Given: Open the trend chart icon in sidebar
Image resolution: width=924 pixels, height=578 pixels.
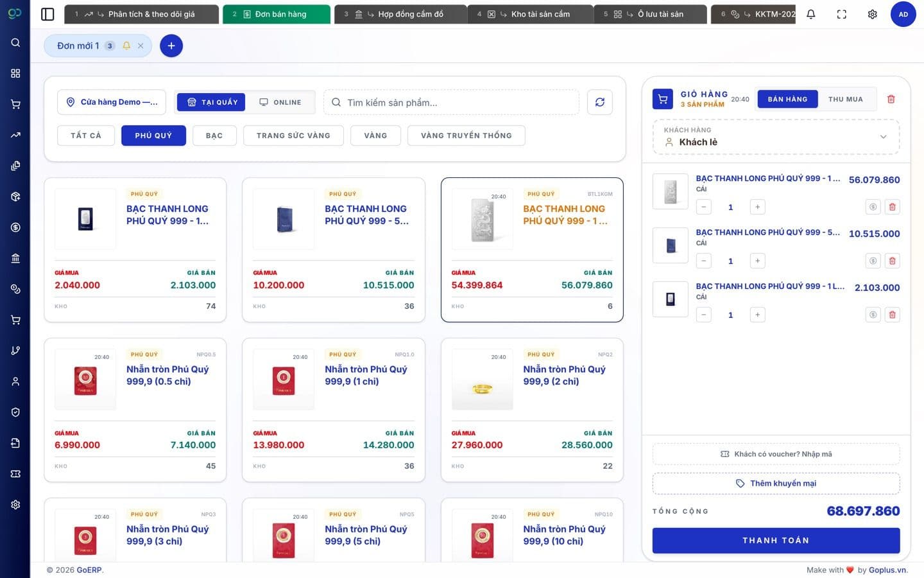Looking at the screenshot, I should point(15,135).
